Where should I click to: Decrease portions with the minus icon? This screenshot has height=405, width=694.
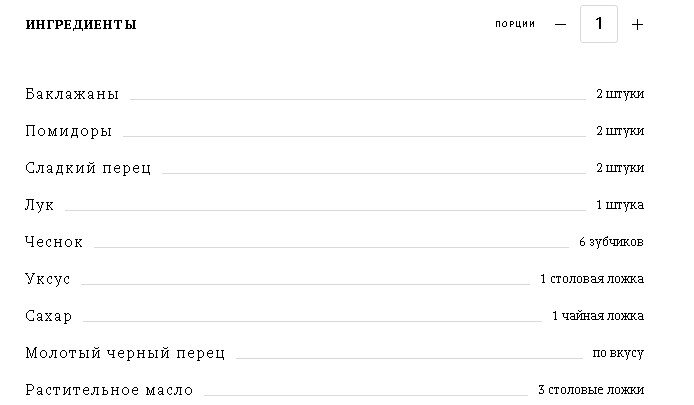[560, 24]
